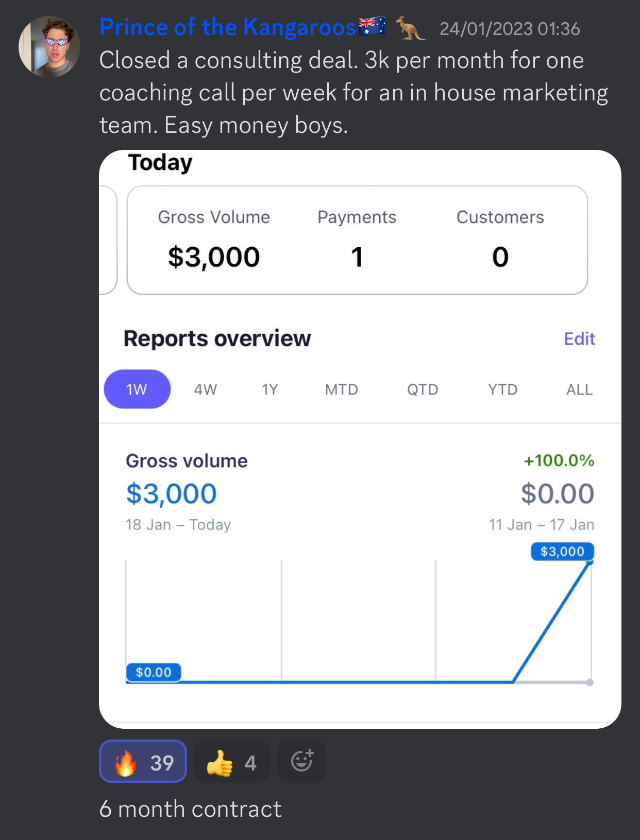The image size is (640, 840).
Task: Toggle the fire emoji reaction
Action: 143,761
